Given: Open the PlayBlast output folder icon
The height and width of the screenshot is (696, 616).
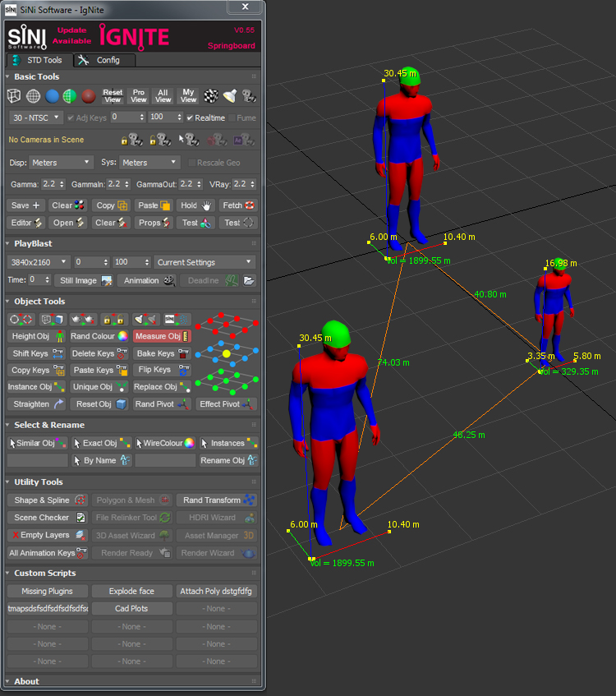Looking at the screenshot, I should click(248, 280).
